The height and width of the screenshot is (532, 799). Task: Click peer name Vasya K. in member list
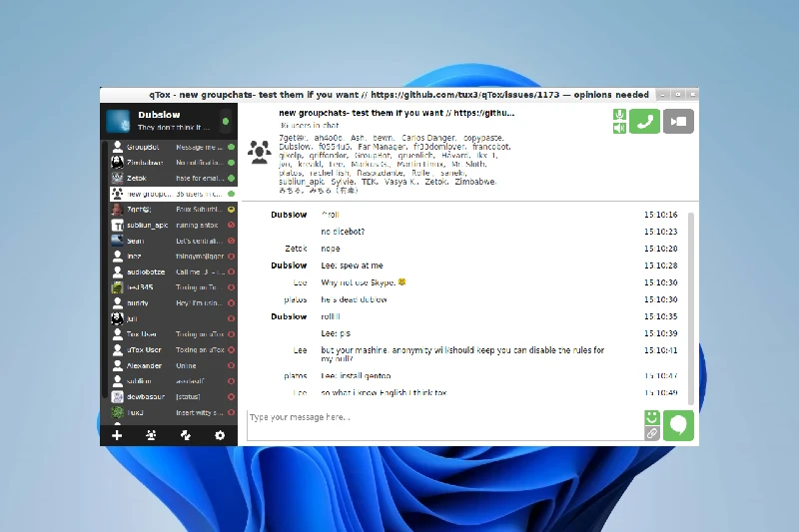[x=401, y=182]
